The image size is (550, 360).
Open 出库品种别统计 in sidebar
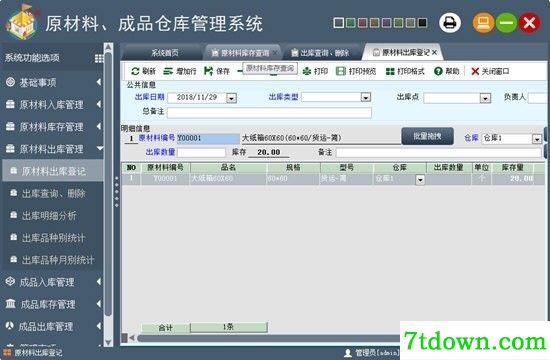click(53, 238)
